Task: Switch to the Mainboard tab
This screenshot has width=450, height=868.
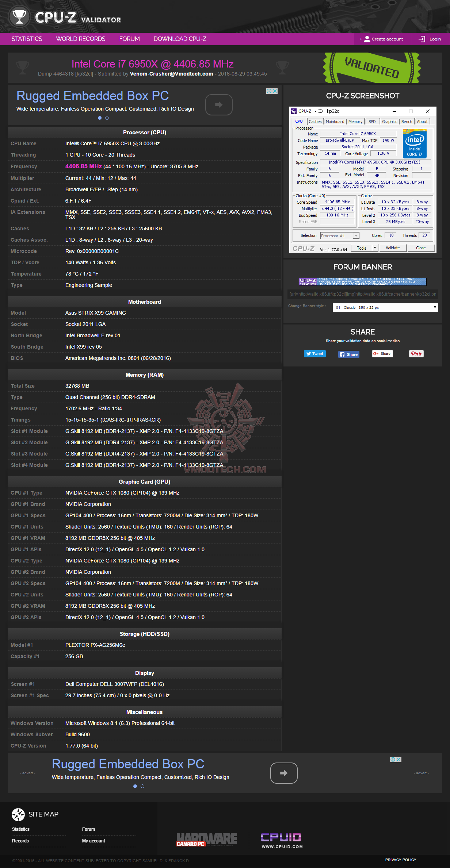Action: pyautogui.click(x=335, y=122)
